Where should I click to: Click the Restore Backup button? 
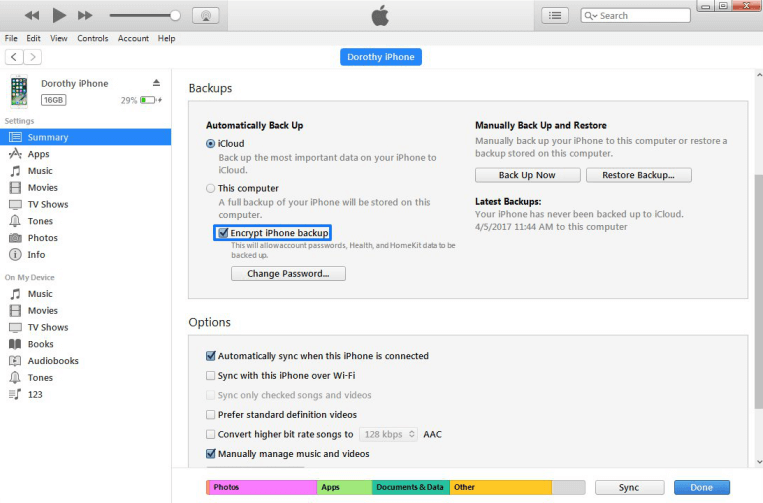[638, 175]
